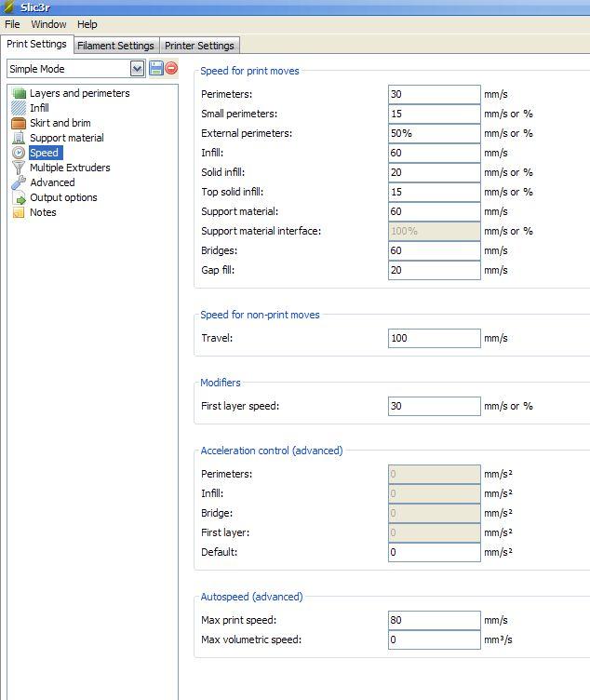Select Layers and perimeters in sidebar
The width and height of the screenshot is (590, 700).
coord(79,93)
